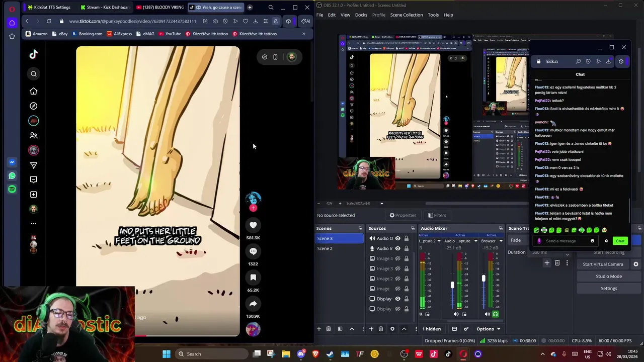Open WhatsApp in the Opera sidebar
The width and height of the screenshot is (644, 362).
[12, 176]
